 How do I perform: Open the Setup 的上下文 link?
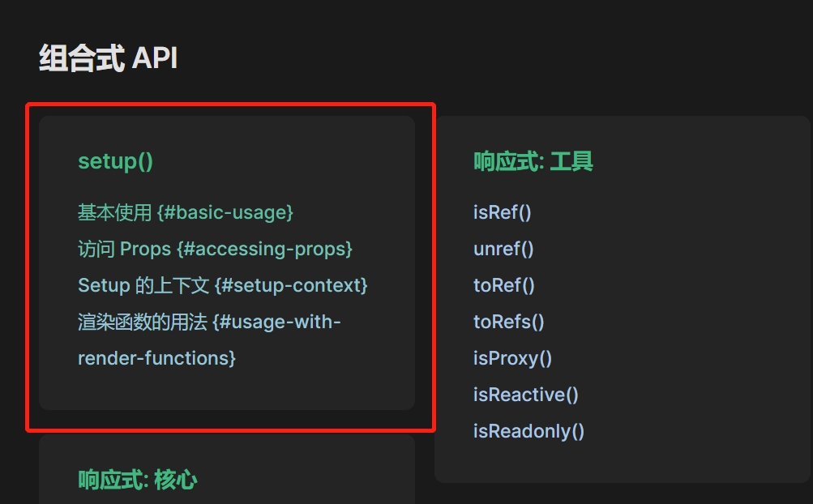coord(223,285)
